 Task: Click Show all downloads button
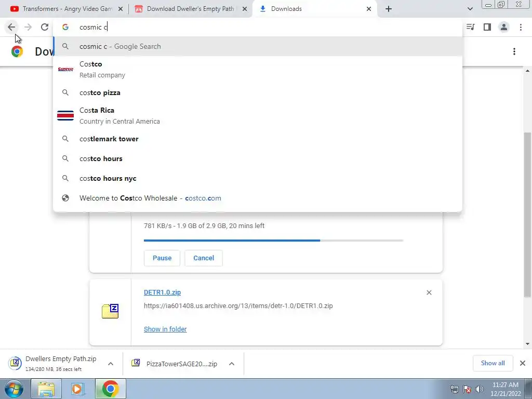click(493, 363)
